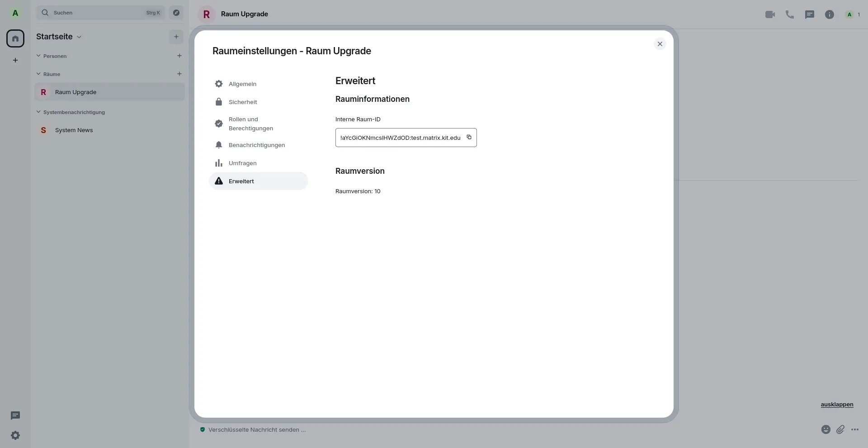Image resolution: width=868 pixels, height=448 pixels.
Task: Go to the Benachrichtigungen settings tab
Action: point(256,145)
